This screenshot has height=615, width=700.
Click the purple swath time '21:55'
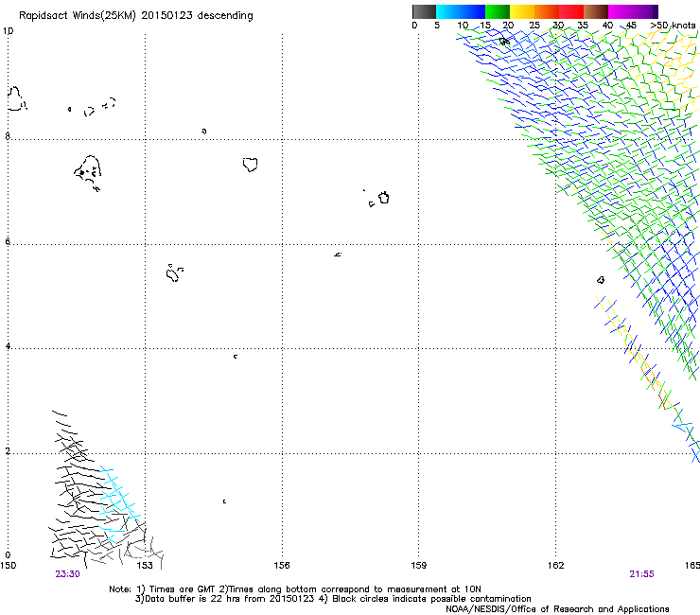(x=641, y=574)
